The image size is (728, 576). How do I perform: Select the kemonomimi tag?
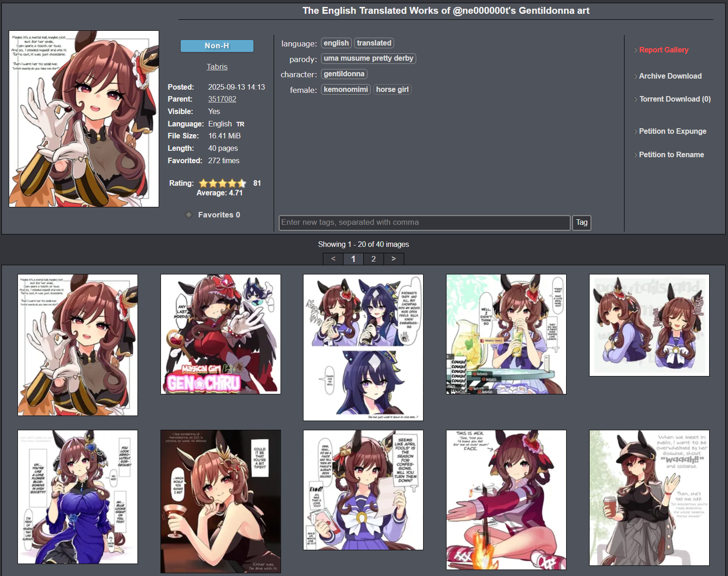pos(346,90)
